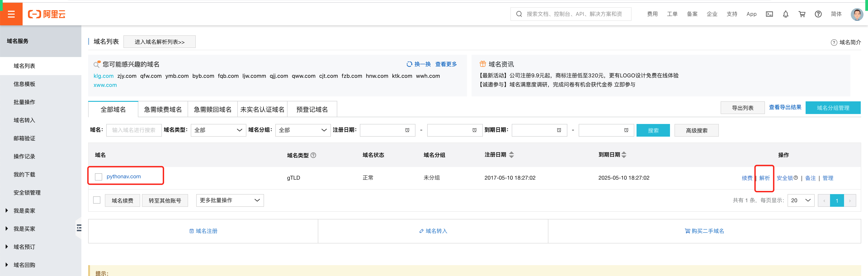Open the shopping cart icon
The image size is (868, 276).
point(802,14)
